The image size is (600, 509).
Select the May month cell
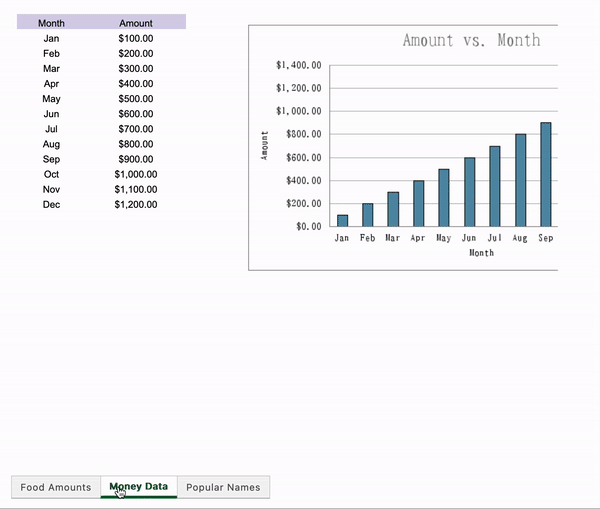point(51,99)
